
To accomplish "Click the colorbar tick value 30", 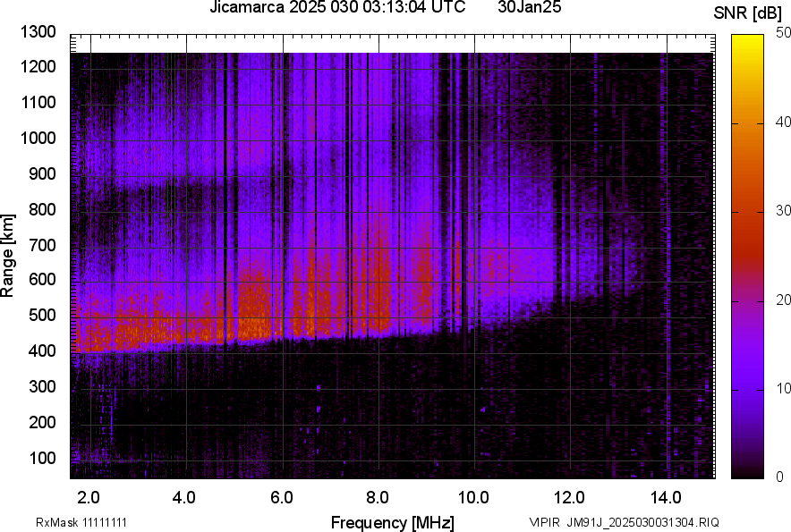I will [783, 210].
